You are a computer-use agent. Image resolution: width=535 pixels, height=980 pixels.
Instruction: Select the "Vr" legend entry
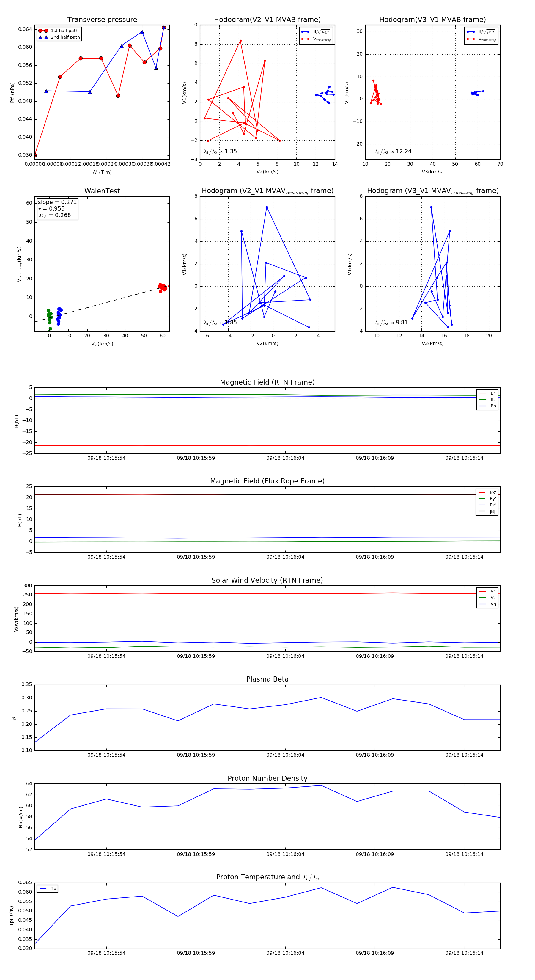click(487, 592)
